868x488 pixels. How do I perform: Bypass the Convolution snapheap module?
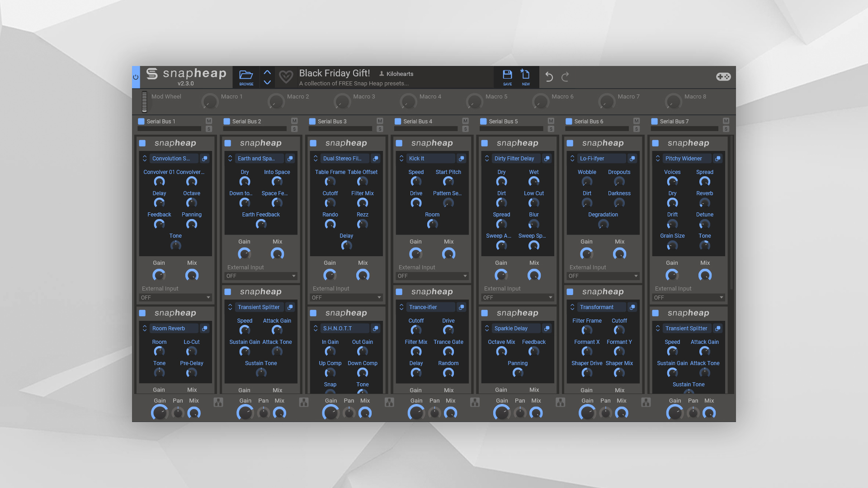click(142, 143)
